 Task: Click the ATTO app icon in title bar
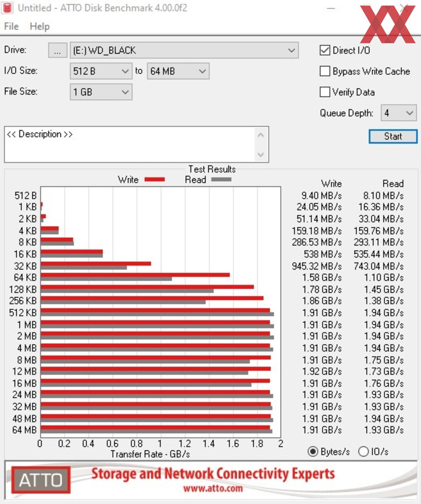pyautogui.click(x=7, y=7)
